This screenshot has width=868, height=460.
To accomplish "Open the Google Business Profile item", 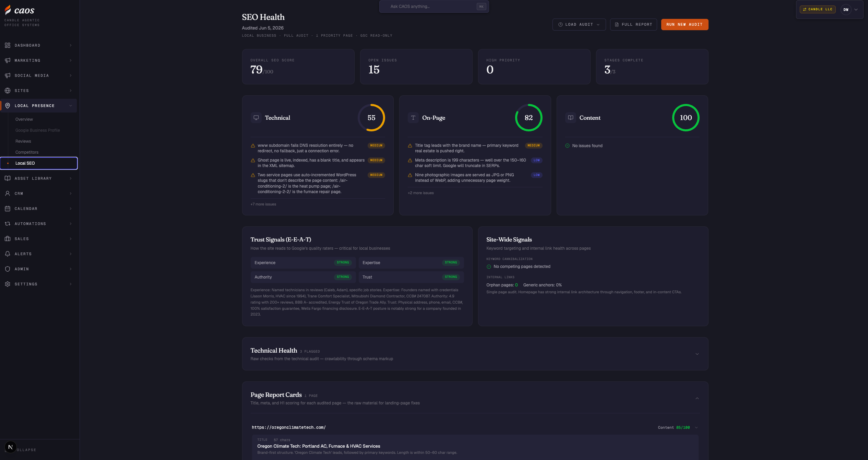I will pyautogui.click(x=38, y=130).
